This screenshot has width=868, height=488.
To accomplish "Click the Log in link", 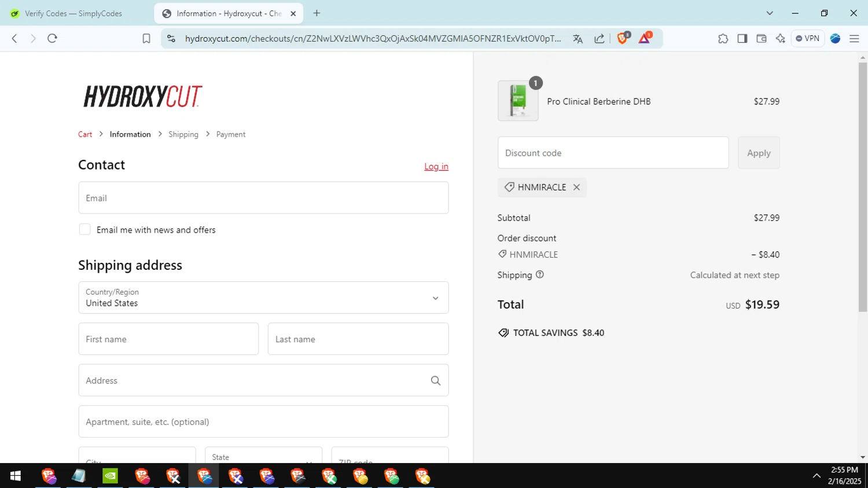I will tap(436, 167).
